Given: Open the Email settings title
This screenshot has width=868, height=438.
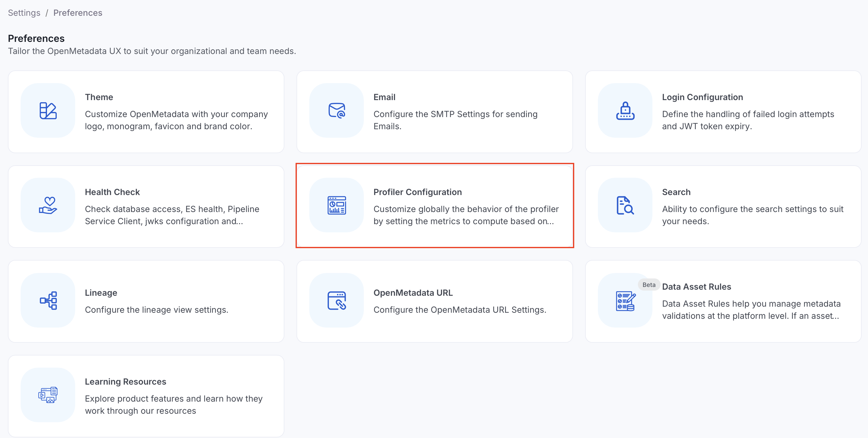Looking at the screenshot, I should [384, 97].
